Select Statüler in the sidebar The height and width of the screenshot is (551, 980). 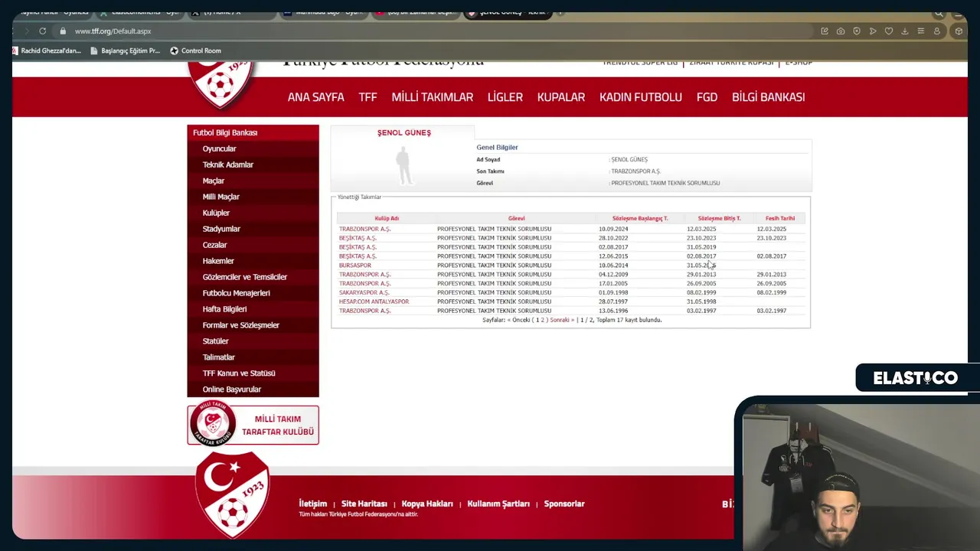[x=253, y=341]
